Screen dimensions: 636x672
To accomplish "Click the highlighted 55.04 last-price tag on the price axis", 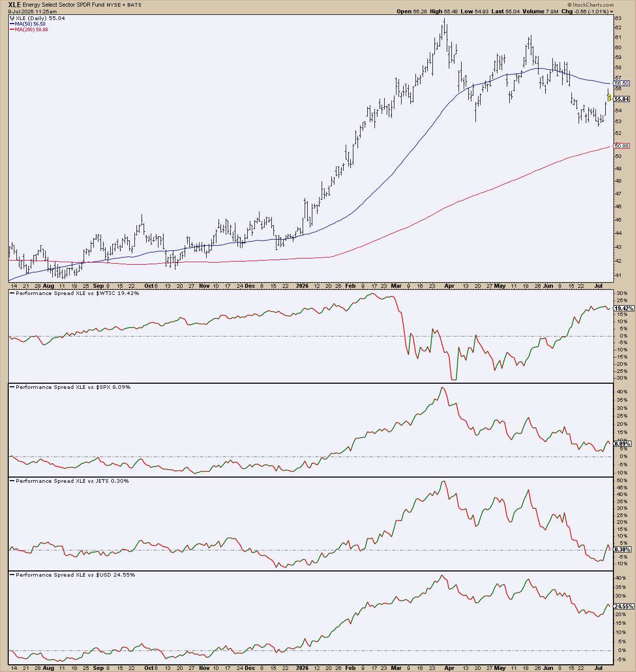I will point(622,99).
